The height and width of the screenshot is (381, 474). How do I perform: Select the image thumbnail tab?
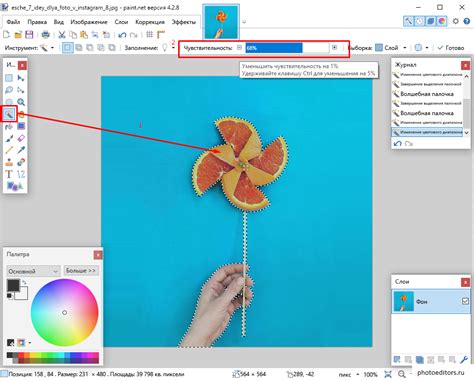(221, 22)
